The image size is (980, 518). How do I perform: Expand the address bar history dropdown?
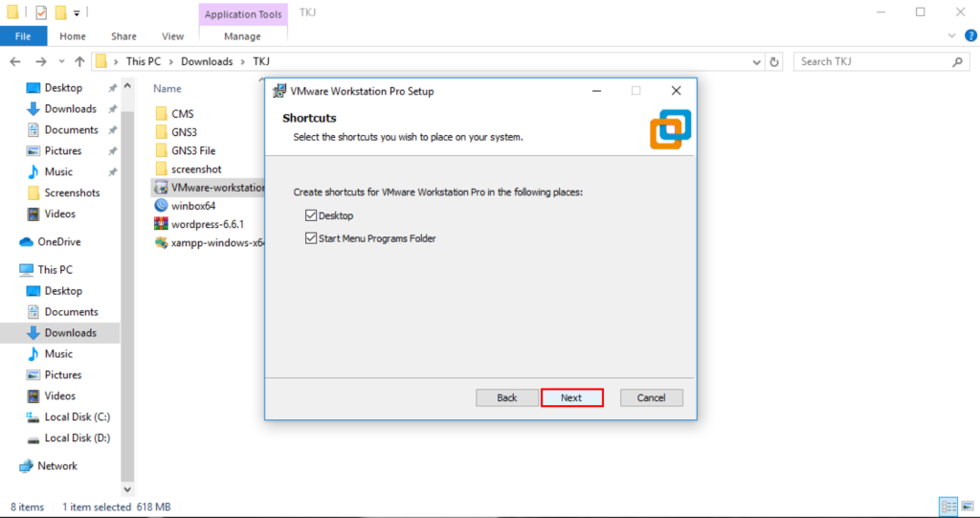[753, 61]
